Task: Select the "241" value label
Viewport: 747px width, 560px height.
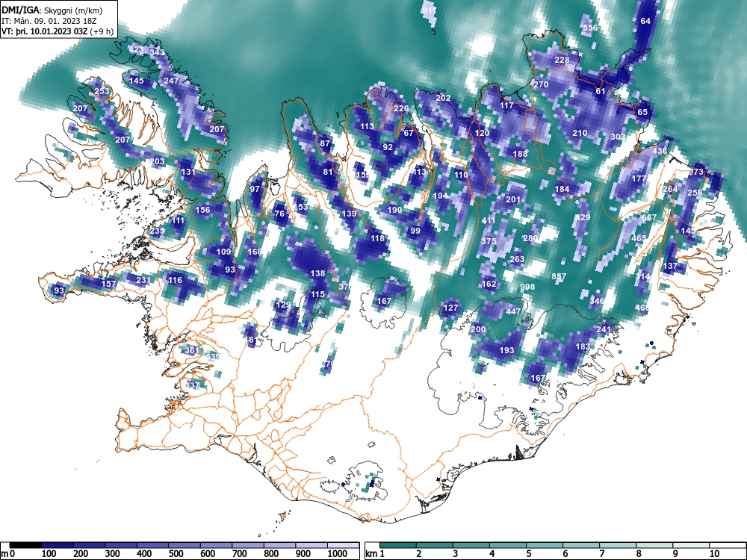Action: point(604,329)
